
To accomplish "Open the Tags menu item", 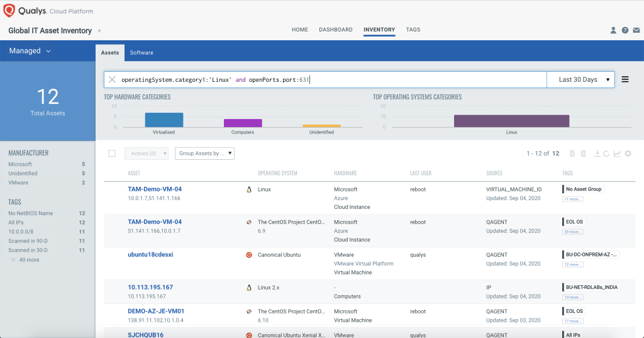I will pyautogui.click(x=413, y=30).
